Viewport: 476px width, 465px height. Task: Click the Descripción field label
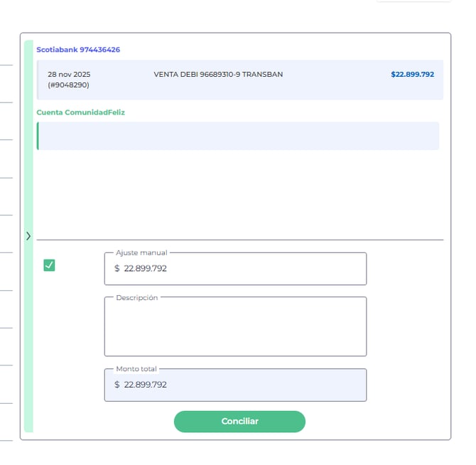(136, 297)
